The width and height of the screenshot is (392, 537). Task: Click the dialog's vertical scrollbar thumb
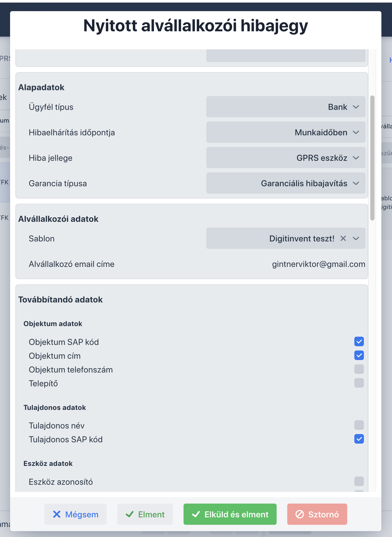pyautogui.click(x=372, y=158)
